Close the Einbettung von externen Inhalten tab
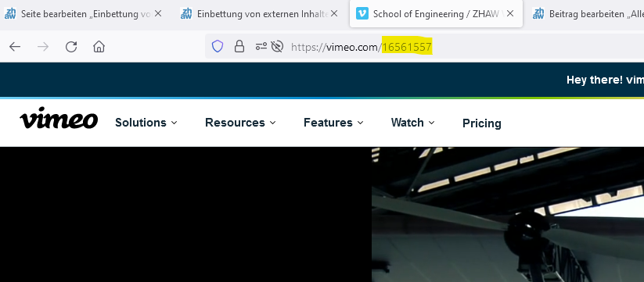The height and width of the screenshot is (282, 644). (334, 13)
